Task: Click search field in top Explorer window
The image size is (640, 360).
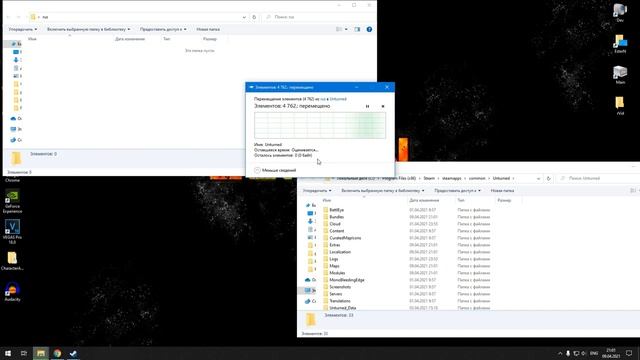Action: pyautogui.click(x=318, y=17)
